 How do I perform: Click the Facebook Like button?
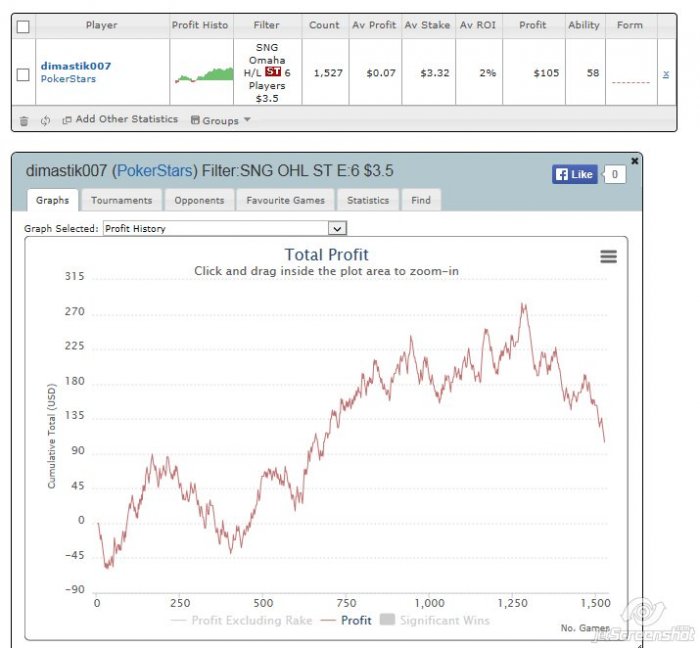click(575, 174)
